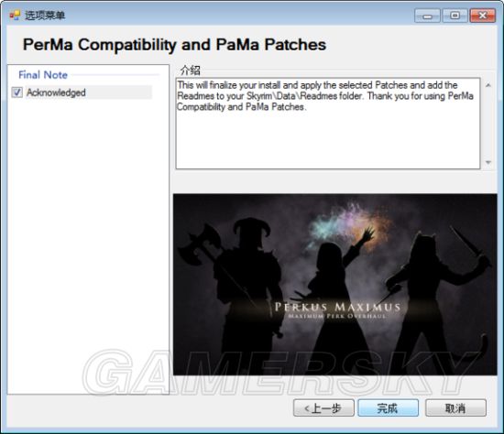Click inside the 介绍 description text box
This screenshot has width=504, height=434.
(328, 124)
